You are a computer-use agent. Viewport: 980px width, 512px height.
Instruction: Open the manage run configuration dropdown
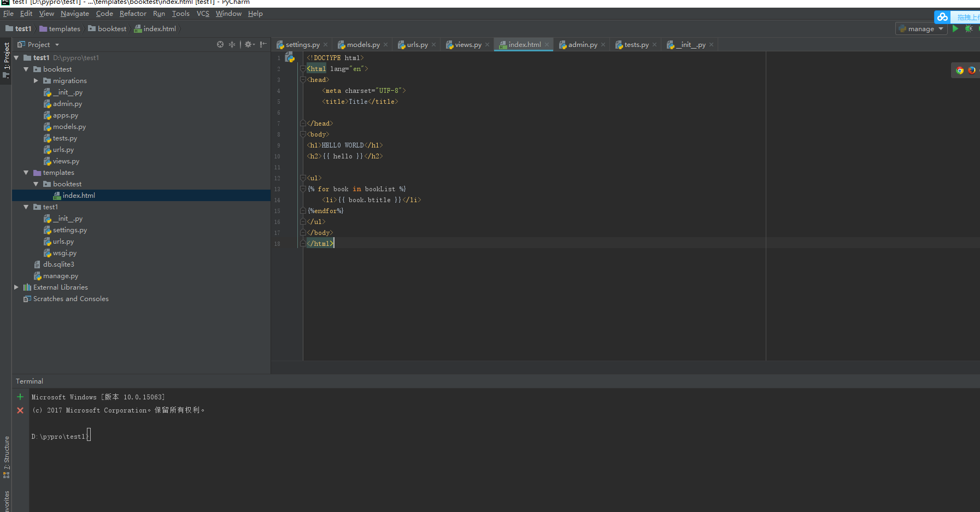[x=922, y=29]
